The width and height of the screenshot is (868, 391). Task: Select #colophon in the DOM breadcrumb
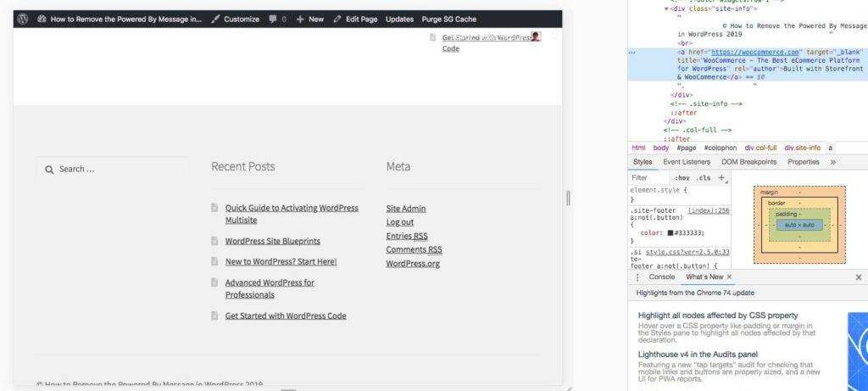pyautogui.click(x=721, y=148)
